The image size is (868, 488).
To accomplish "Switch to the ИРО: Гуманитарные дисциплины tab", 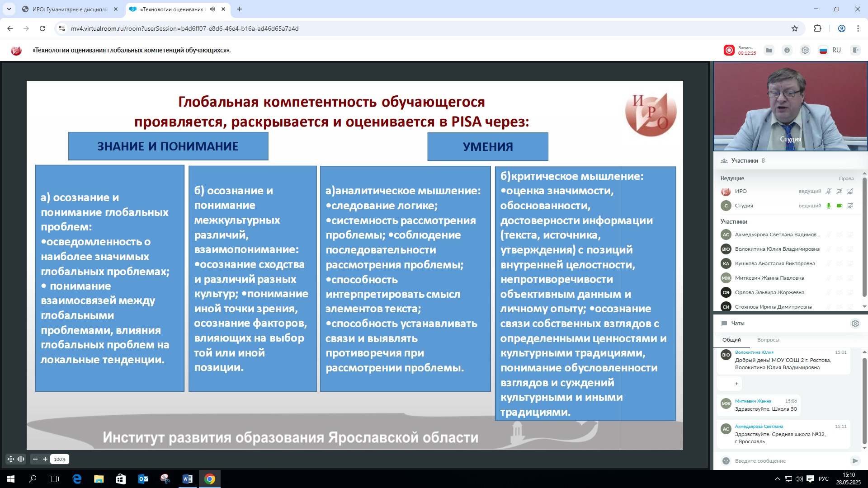I will click(70, 9).
